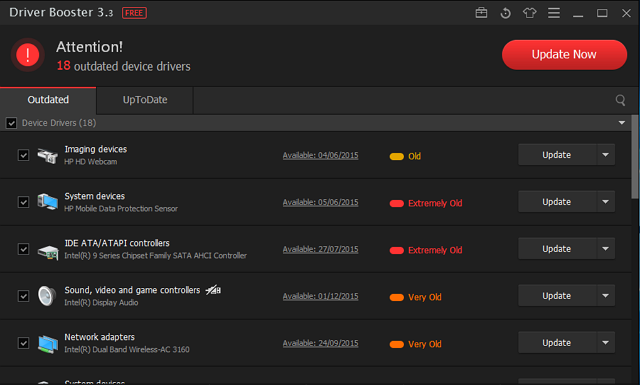Uncheck the Device Drivers (18) checkbox
This screenshot has height=385, width=640.
[x=11, y=123]
